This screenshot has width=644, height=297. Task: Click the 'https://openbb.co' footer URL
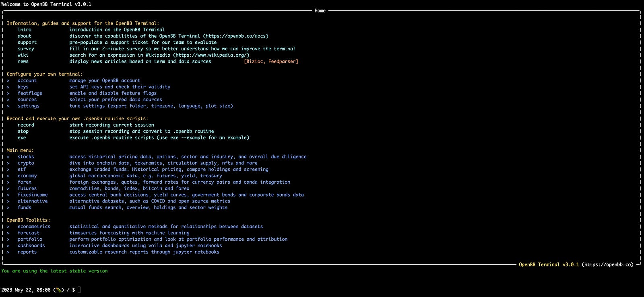[607, 265]
